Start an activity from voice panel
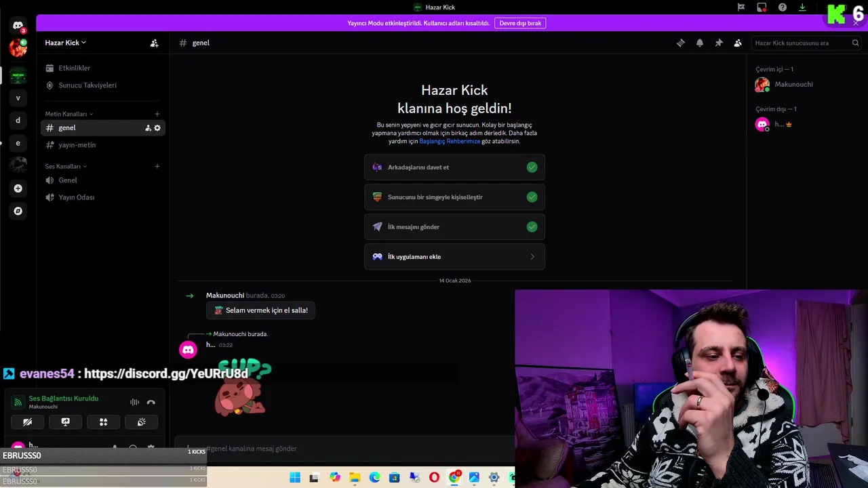 click(104, 422)
